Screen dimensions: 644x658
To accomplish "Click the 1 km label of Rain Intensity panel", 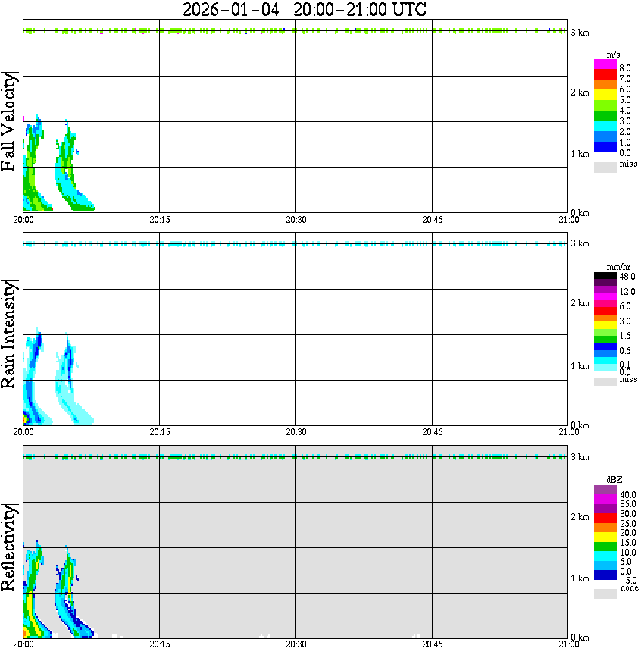I will (x=580, y=366).
